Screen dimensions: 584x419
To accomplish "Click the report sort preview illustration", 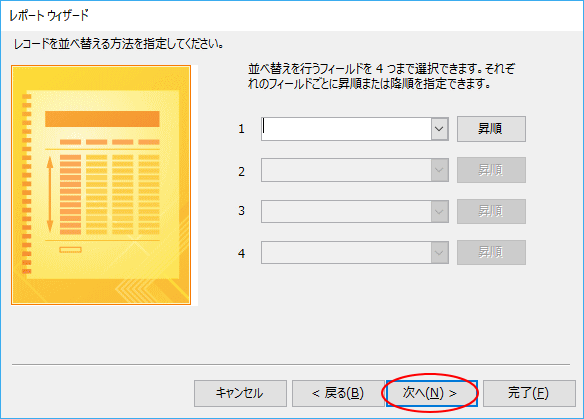I will 101,185.
